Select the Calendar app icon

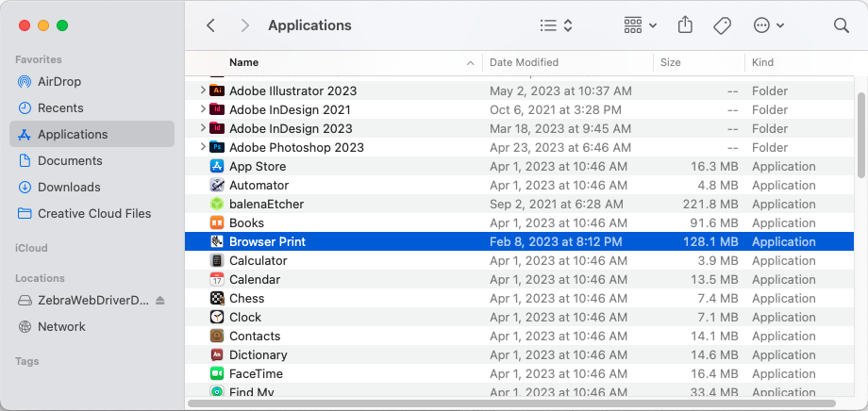click(x=217, y=279)
